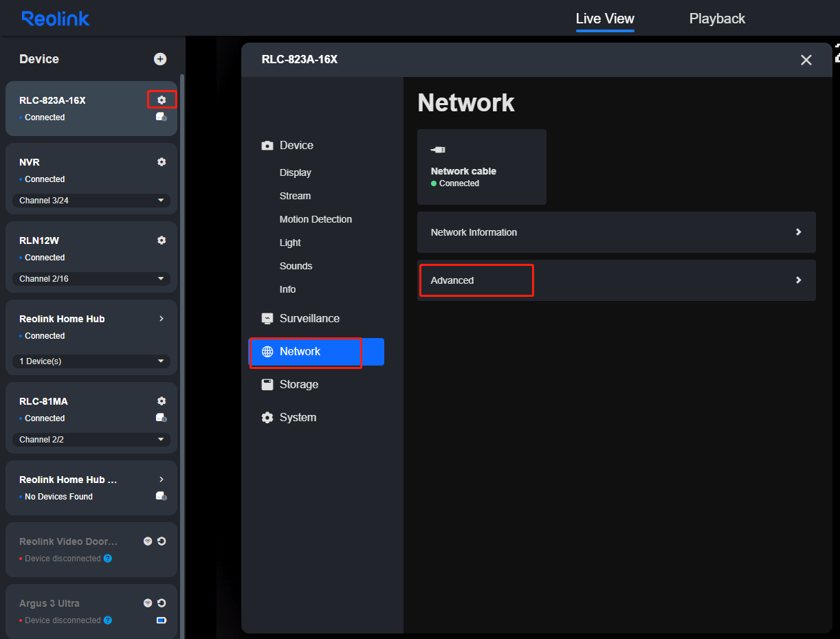840x639 pixels.
Task: Expand Advanced network settings row
Action: point(617,280)
